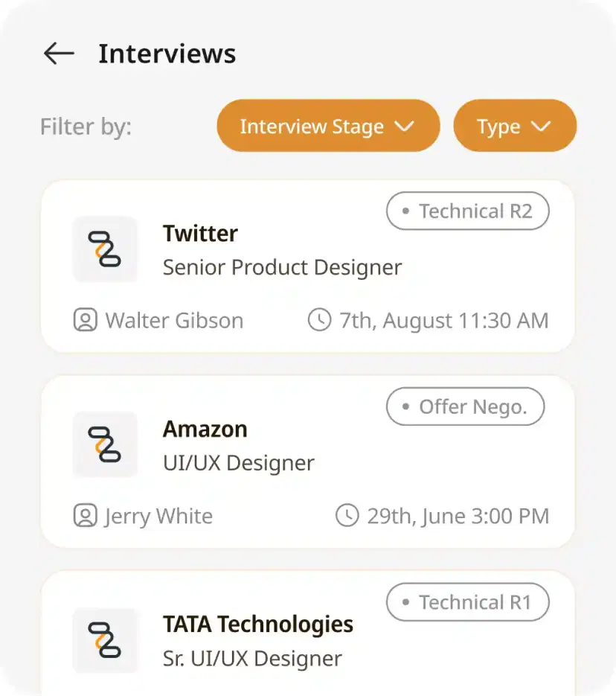616x696 pixels.
Task: Open the Twitter interview card title
Action: [x=200, y=234]
